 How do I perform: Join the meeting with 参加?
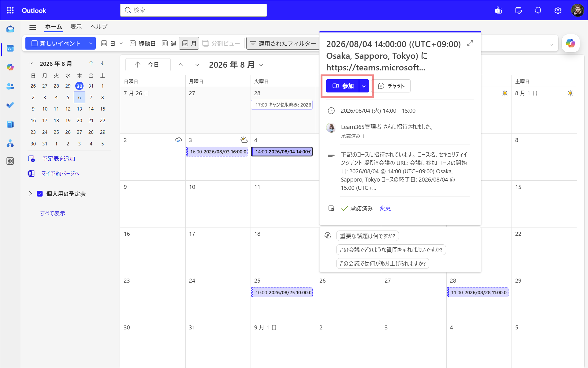(343, 86)
